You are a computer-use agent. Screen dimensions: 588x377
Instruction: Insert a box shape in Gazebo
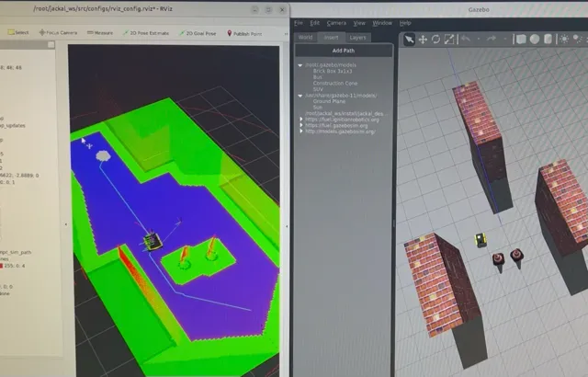pos(521,39)
